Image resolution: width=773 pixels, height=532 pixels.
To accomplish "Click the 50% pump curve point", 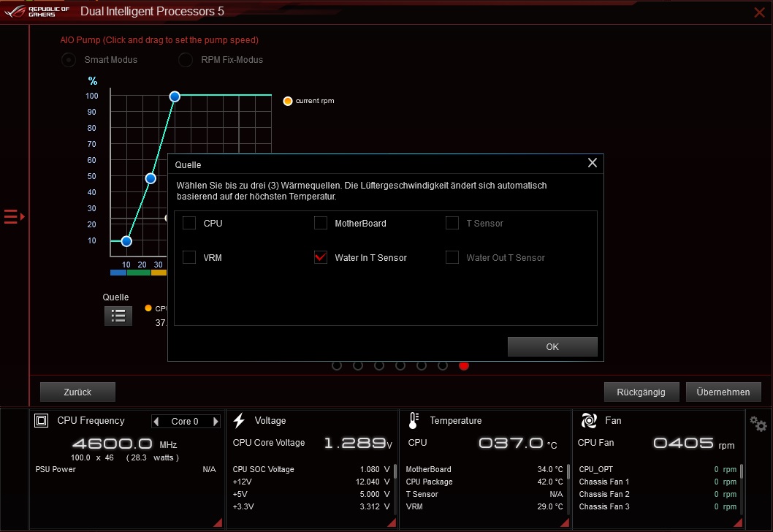I will (x=151, y=178).
